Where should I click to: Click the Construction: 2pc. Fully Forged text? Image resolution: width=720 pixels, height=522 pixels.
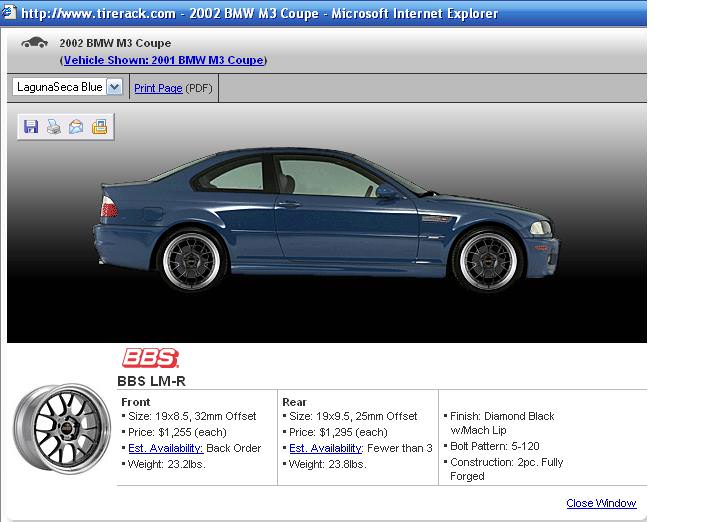coord(506,469)
